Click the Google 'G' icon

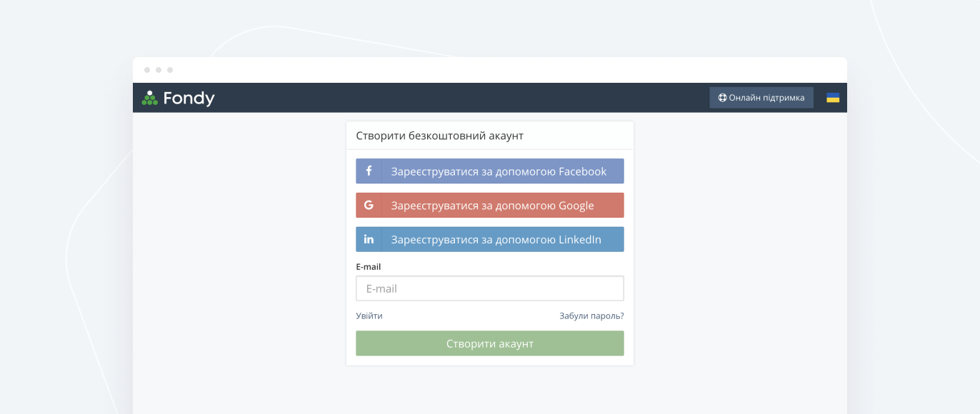[x=369, y=206]
